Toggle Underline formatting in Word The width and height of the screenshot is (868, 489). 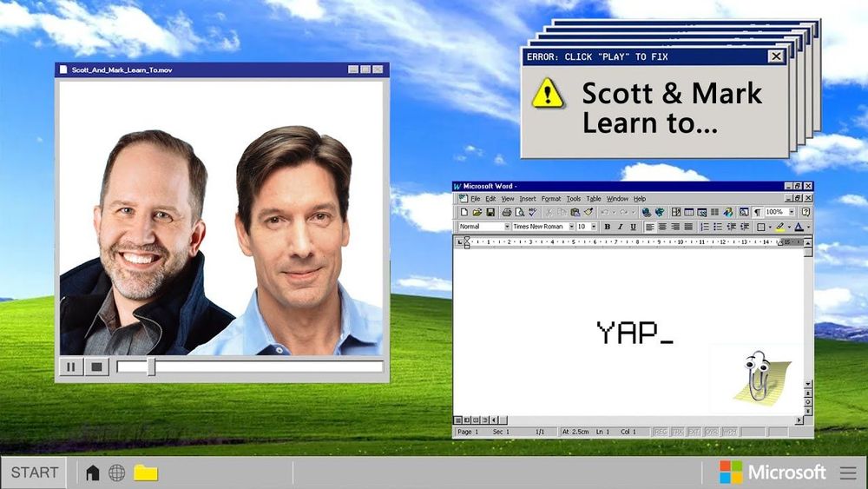pos(634,227)
